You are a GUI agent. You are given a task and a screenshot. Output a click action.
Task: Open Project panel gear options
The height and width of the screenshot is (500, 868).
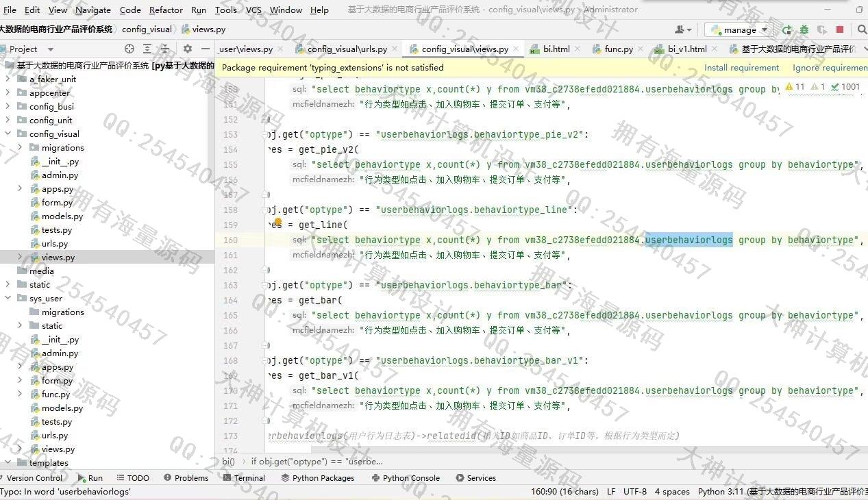tap(188, 49)
